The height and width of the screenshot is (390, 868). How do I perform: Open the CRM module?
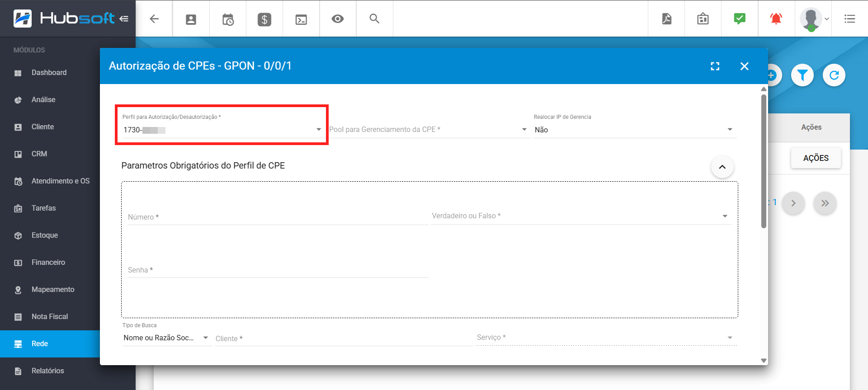click(50, 154)
